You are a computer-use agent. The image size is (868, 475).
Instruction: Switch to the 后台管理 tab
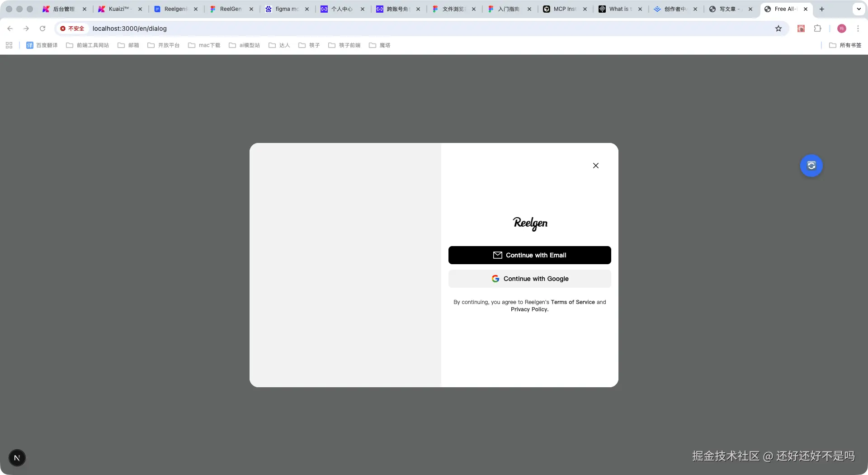pyautogui.click(x=64, y=9)
